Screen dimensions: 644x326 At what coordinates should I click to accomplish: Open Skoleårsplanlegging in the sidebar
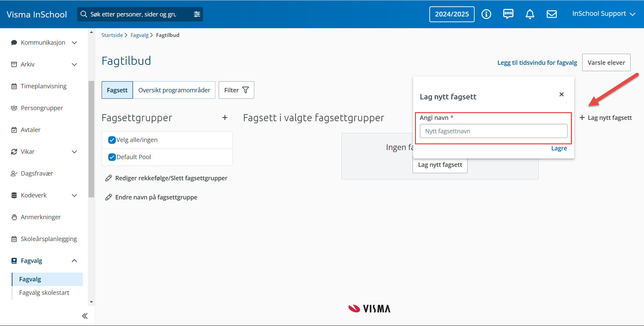click(49, 239)
